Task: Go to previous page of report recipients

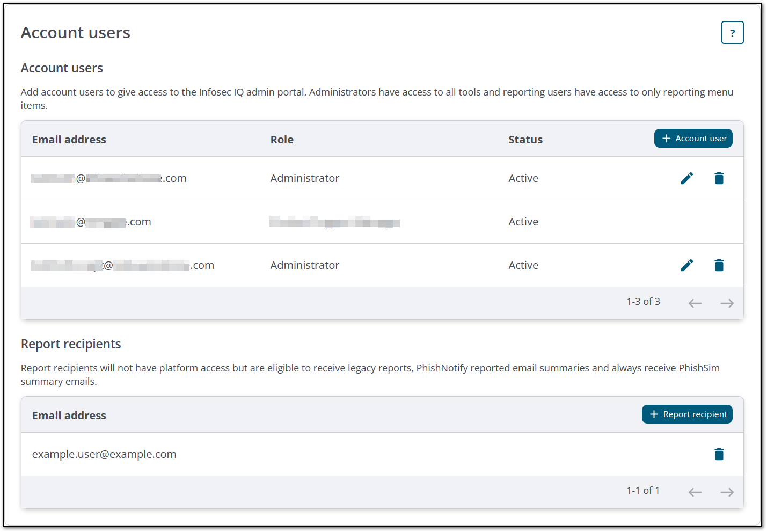Action: [695, 492]
